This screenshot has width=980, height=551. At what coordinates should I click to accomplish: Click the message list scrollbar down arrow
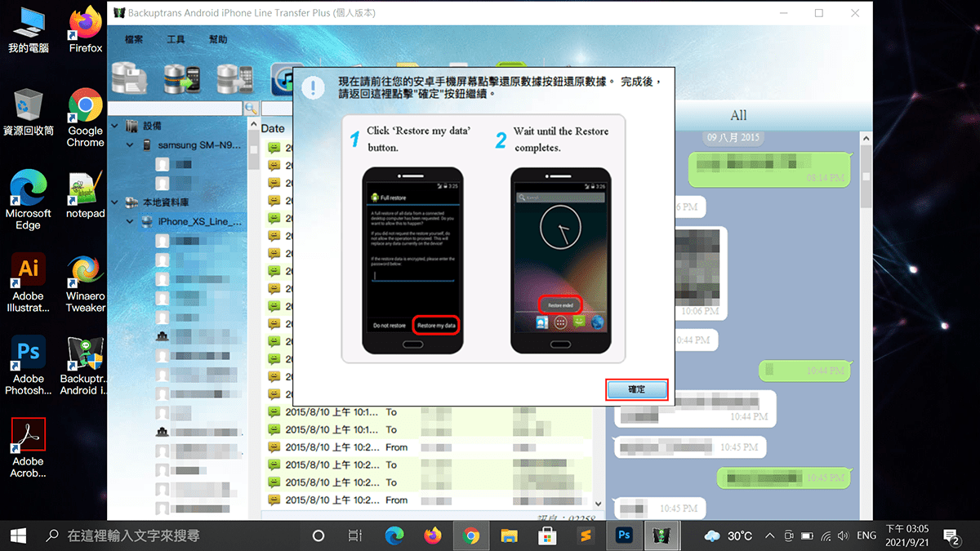point(599,504)
